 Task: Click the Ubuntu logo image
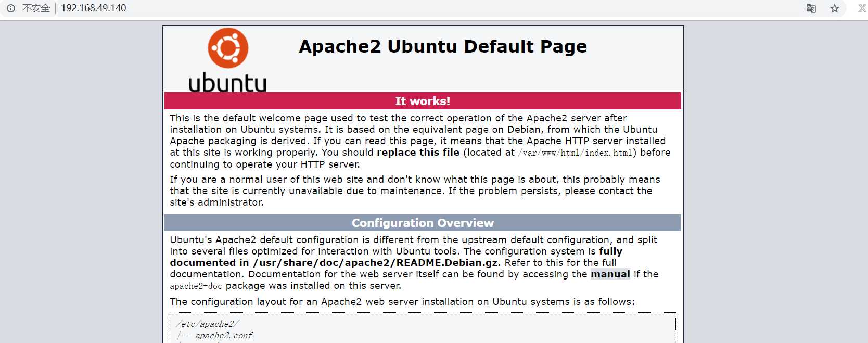click(227, 60)
